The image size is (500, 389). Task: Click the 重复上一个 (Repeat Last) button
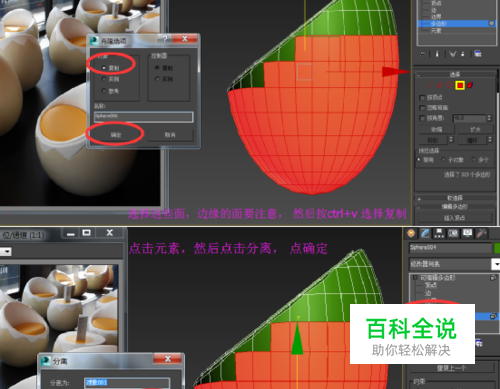pyautogui.click(x=452, y=368)
